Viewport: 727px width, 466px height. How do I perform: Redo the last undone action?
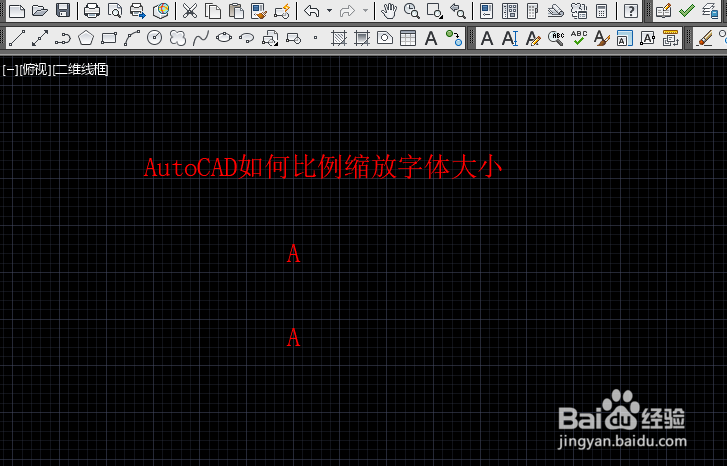pos(347,10)
